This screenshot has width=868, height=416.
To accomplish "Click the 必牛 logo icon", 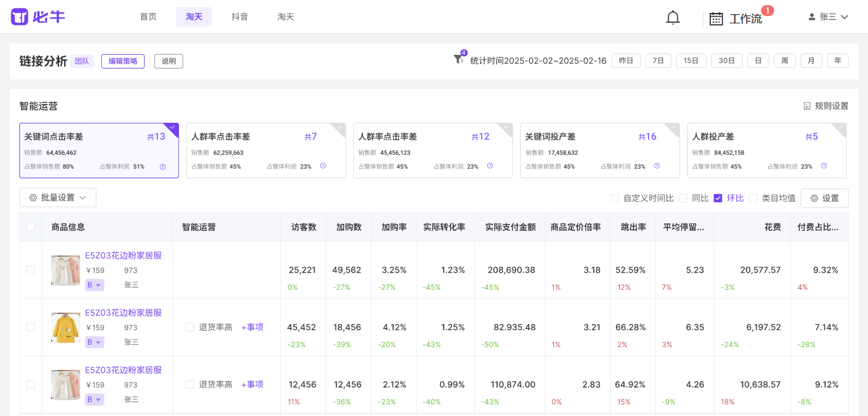I will coord(20,17).
